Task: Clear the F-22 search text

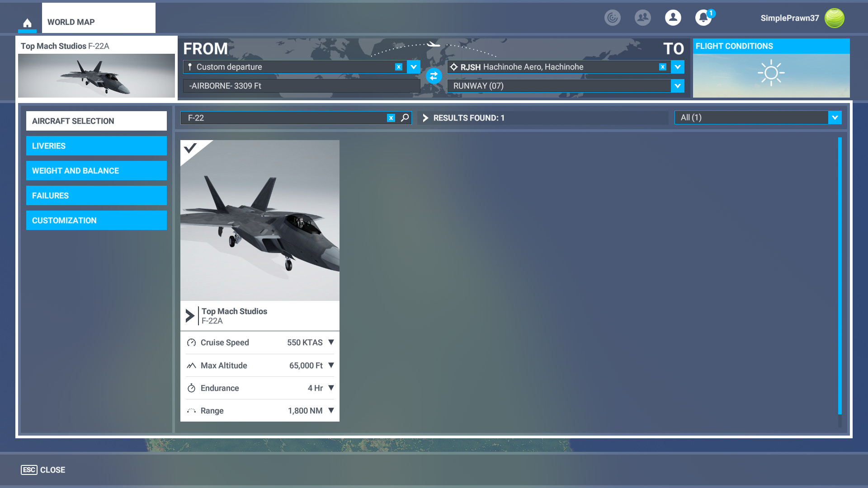Action: point(391,118)
